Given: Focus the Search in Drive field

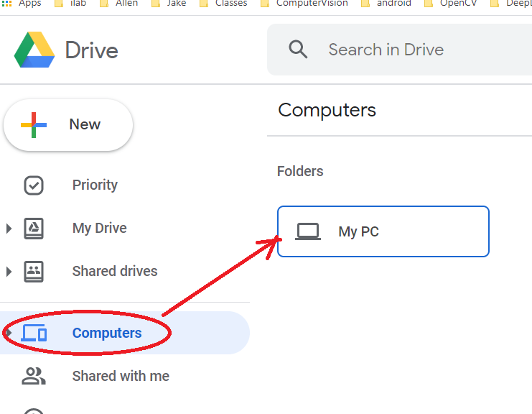Looking at the screenshot, I should click(x=402, y=50).
